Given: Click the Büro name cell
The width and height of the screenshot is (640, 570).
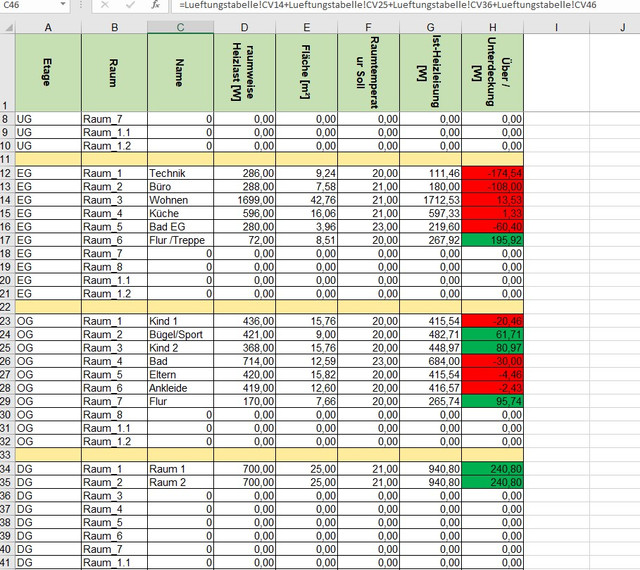Looking at the screenshot, I should [180, 187].
